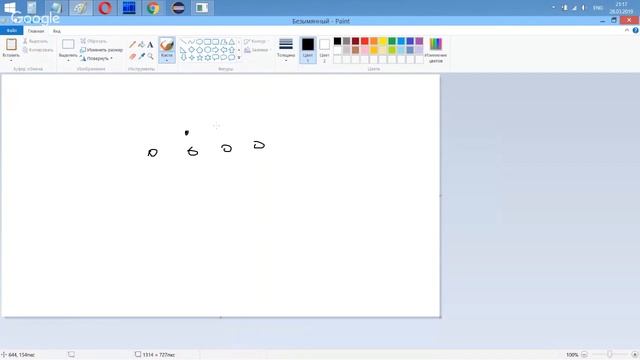Choose the right triangle shape
Viewport: 640px width, 360px height.
pyautogui.click(x=184, y=50)
